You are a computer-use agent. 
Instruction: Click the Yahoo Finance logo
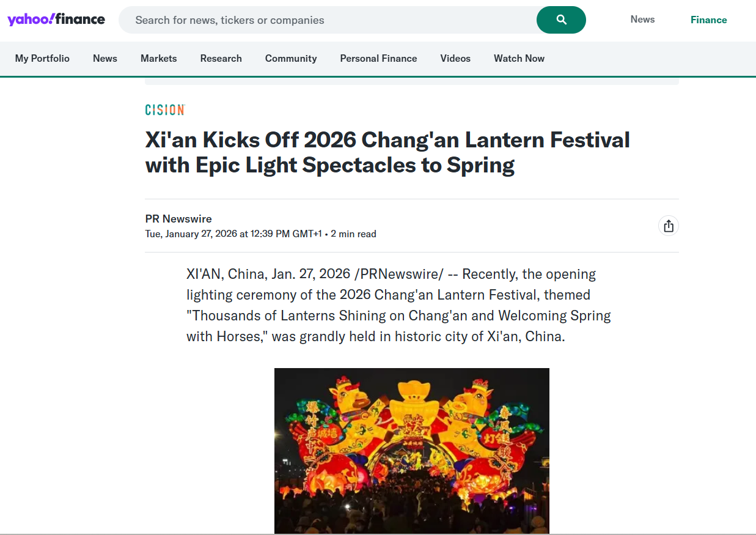(x=56, y=20)
